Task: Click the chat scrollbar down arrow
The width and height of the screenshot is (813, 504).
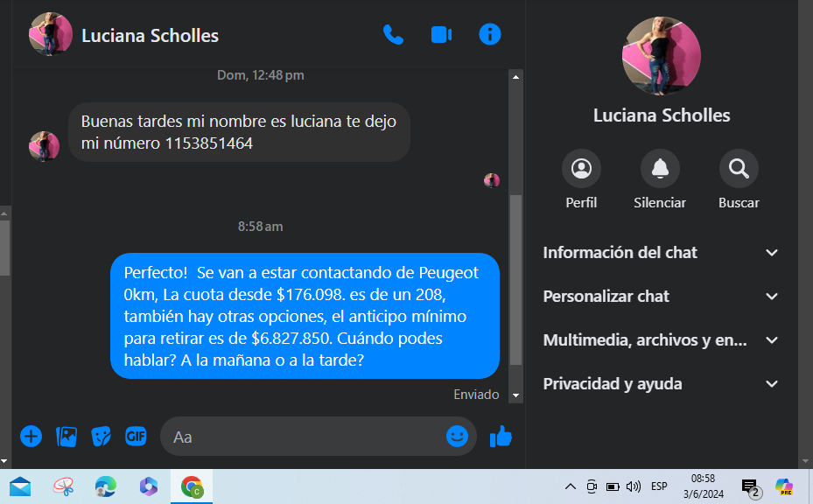Action: [x=515, y=395]
